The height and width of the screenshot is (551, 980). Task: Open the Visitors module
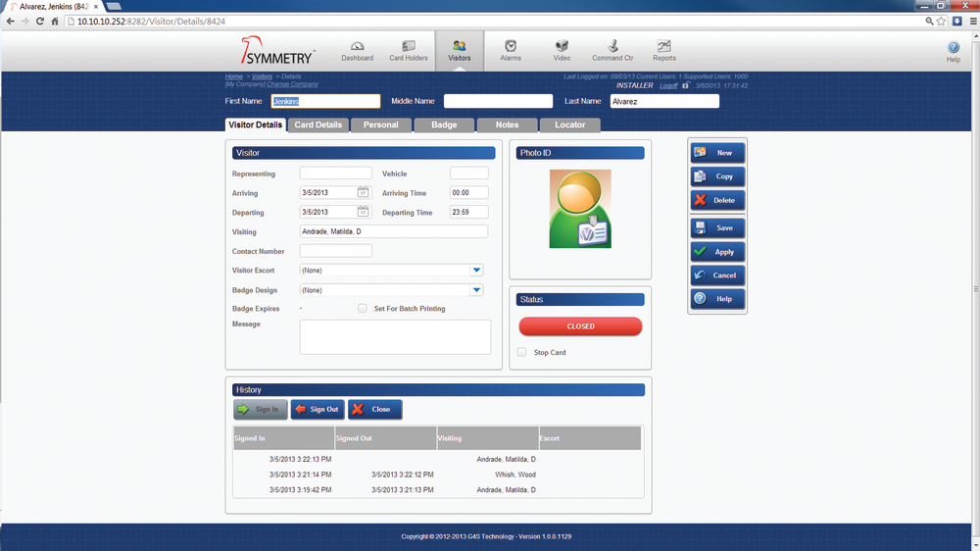click(x=460, y=51)
